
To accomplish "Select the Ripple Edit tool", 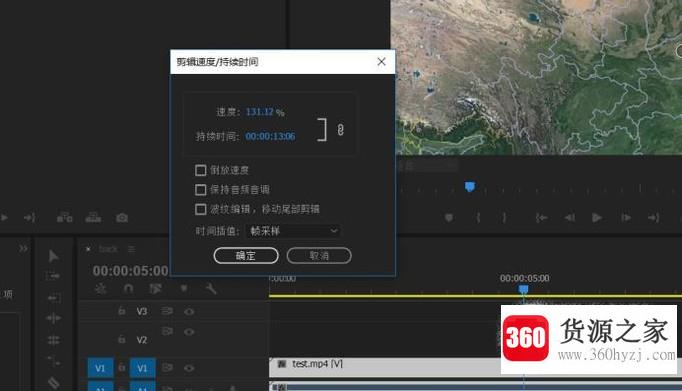I will 53,318.
